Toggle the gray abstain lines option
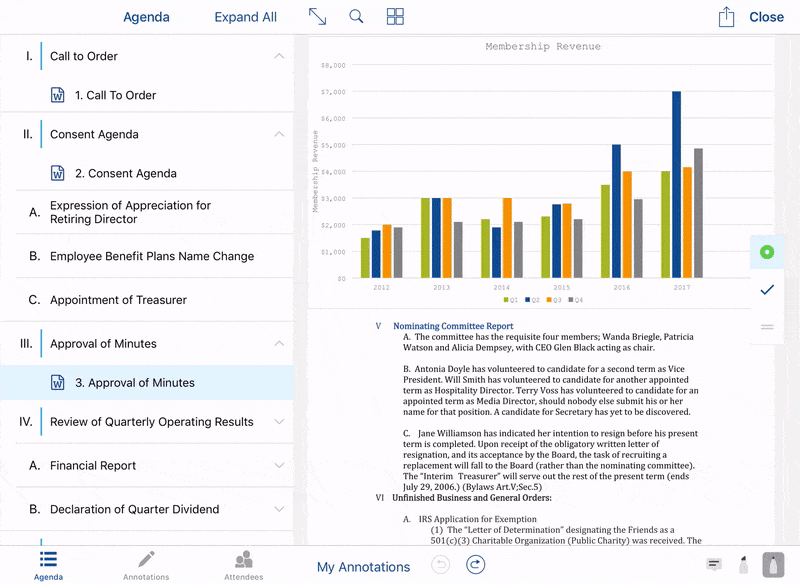The image size is (800, 584). pyautogui.click(x=767, y=326)
